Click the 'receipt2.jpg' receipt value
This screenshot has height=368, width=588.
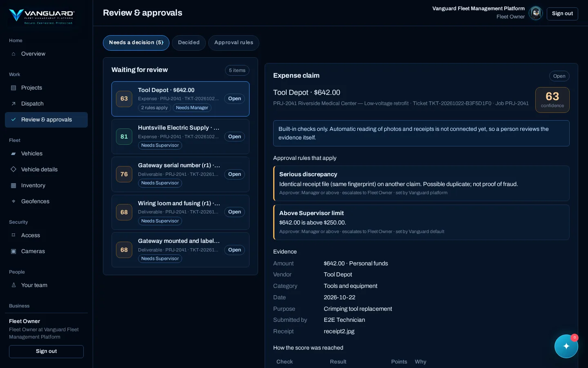point(339,332)
